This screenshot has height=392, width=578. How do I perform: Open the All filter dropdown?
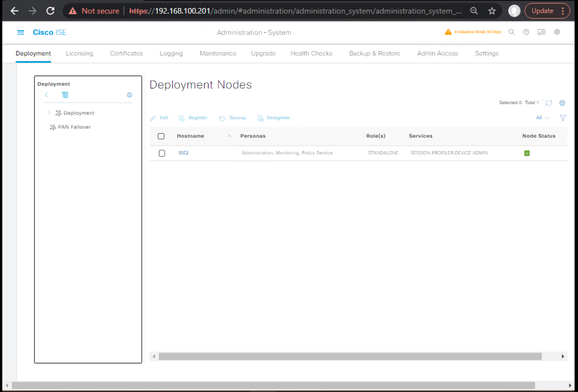(x=542, y=118)
